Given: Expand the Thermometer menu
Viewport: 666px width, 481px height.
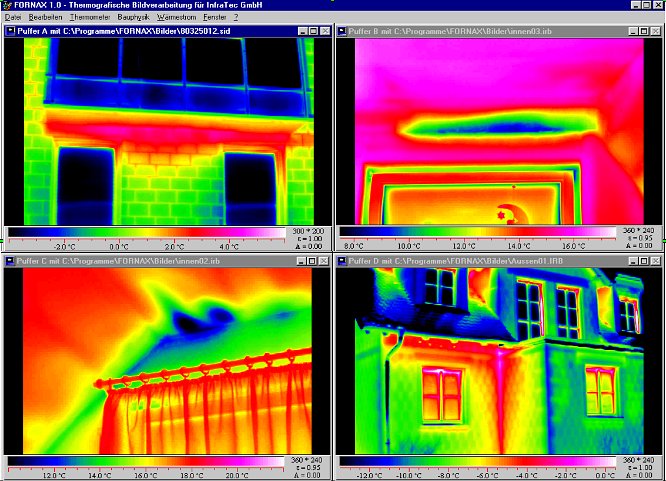Looking at the screenshot, I should 90,18.
